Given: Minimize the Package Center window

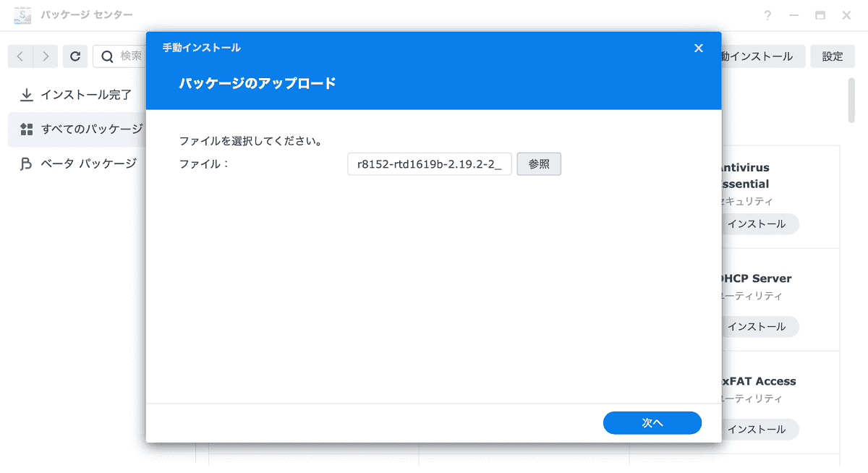Looking at the screenshot, I should 794,15.
